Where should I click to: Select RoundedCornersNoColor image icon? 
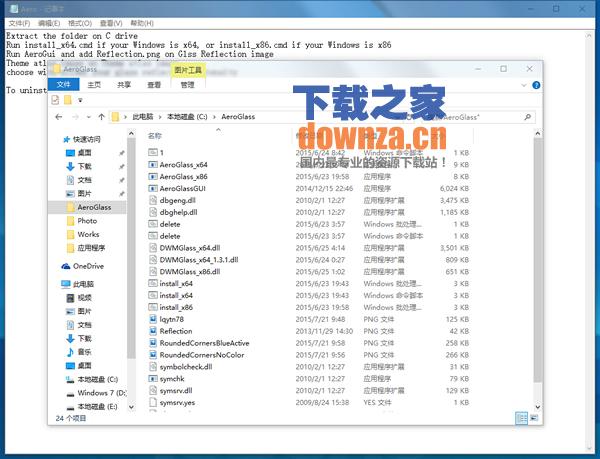(x=153, y=355)
